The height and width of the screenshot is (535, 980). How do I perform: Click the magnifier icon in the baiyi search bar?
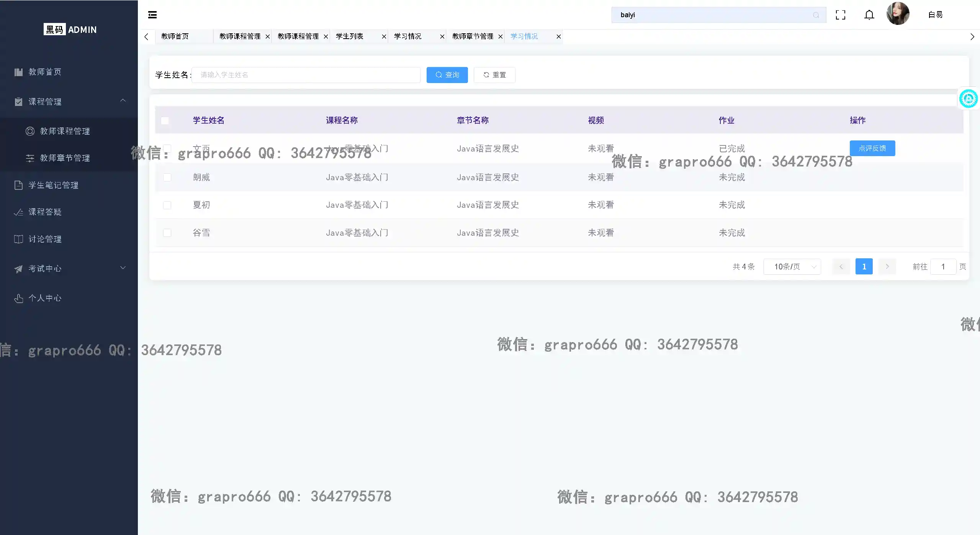click(x=816, y=15)
